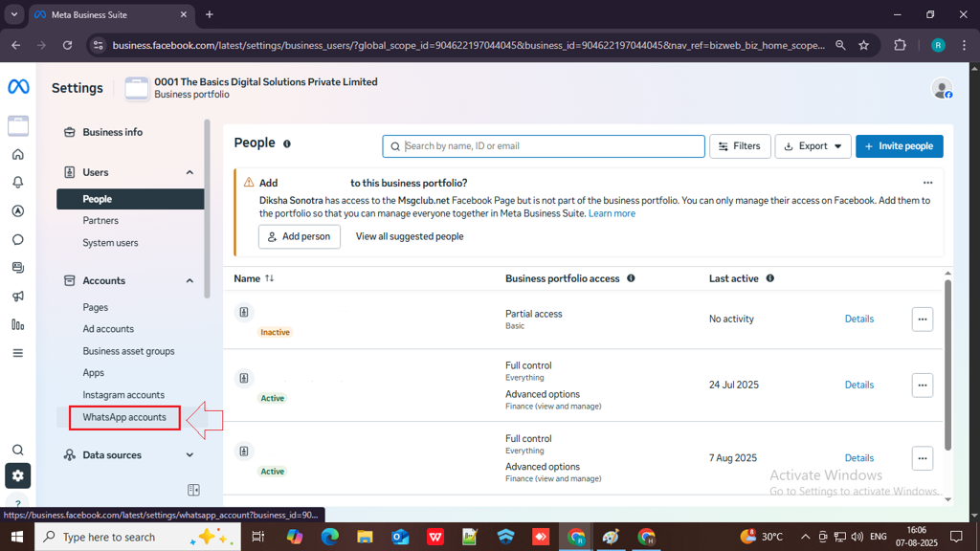Open Pages under Accounts
This screenshot has height=551, width=980.
point(96,307)
